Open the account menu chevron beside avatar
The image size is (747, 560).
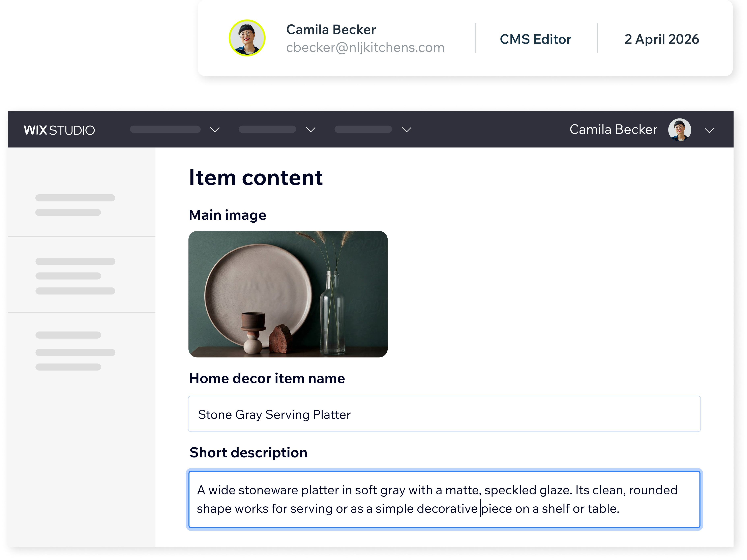tap(709, 130)
